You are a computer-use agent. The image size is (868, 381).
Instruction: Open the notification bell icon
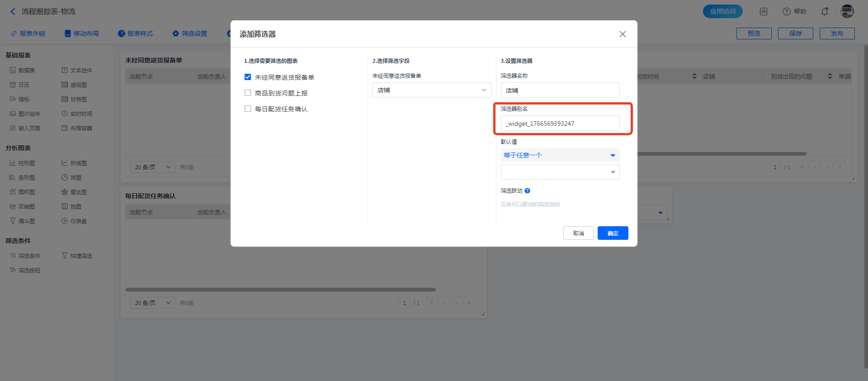[825, 12]
